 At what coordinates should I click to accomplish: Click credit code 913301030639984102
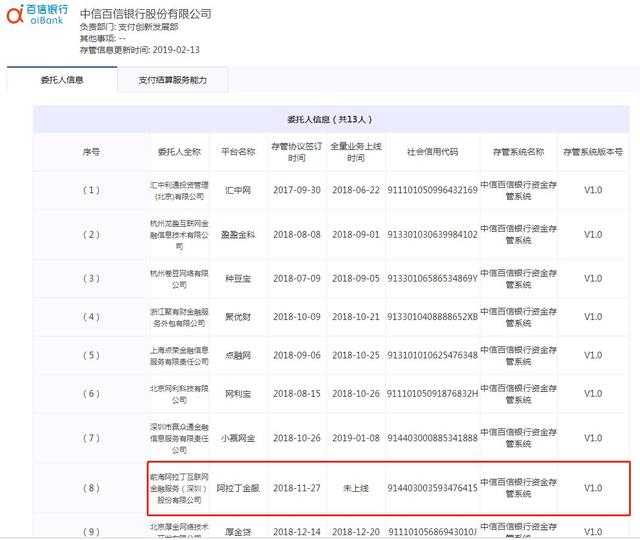433,235
